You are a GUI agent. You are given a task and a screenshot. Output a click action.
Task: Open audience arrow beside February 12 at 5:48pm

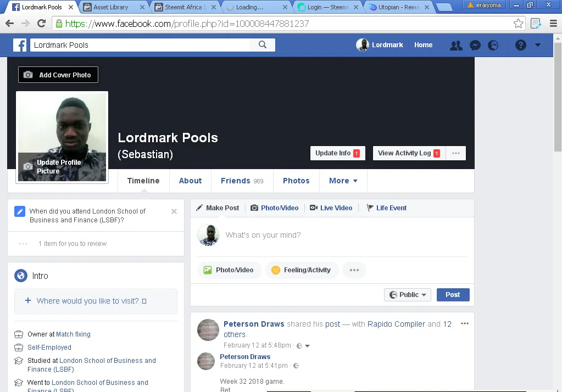tap(307, 346)
